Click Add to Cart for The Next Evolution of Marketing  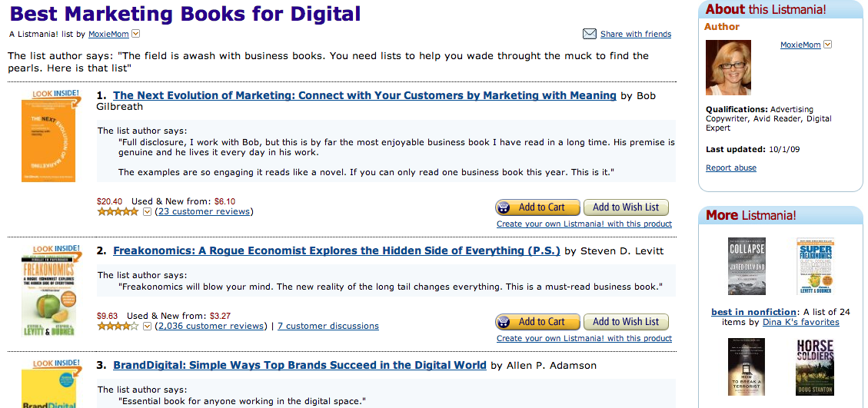537,207
